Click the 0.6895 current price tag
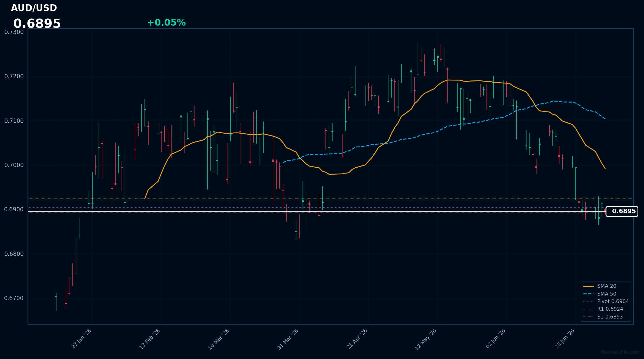Viewport: 644px width, 359px height. [622, 211]
